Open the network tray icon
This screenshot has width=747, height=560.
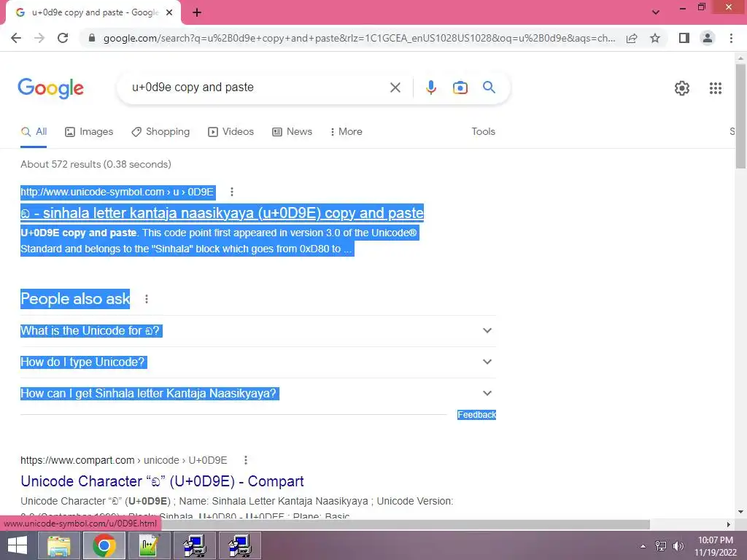tap(661, 546)
